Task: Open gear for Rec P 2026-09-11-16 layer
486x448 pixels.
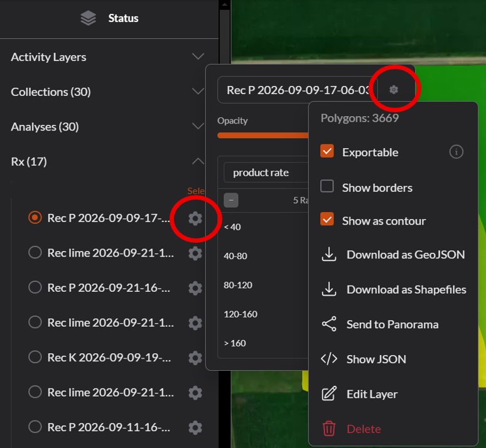Action: tap(195, 427)
